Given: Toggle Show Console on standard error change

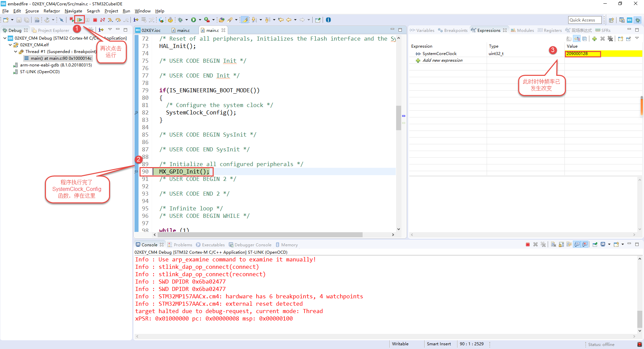Looking at the screenshot, I should pyautogui.click(x=585, y=244).
